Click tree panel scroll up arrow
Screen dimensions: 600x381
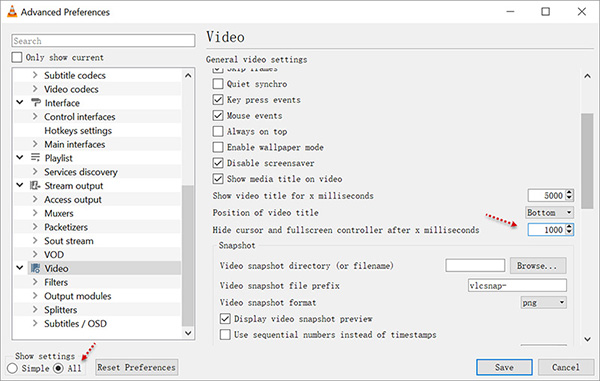point(188,75)
